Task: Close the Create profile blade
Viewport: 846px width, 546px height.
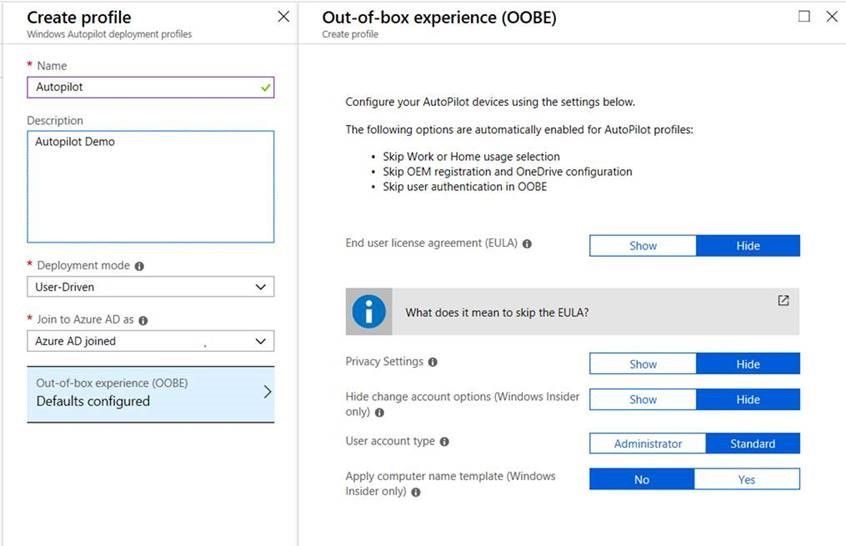Action: [283, 17]
